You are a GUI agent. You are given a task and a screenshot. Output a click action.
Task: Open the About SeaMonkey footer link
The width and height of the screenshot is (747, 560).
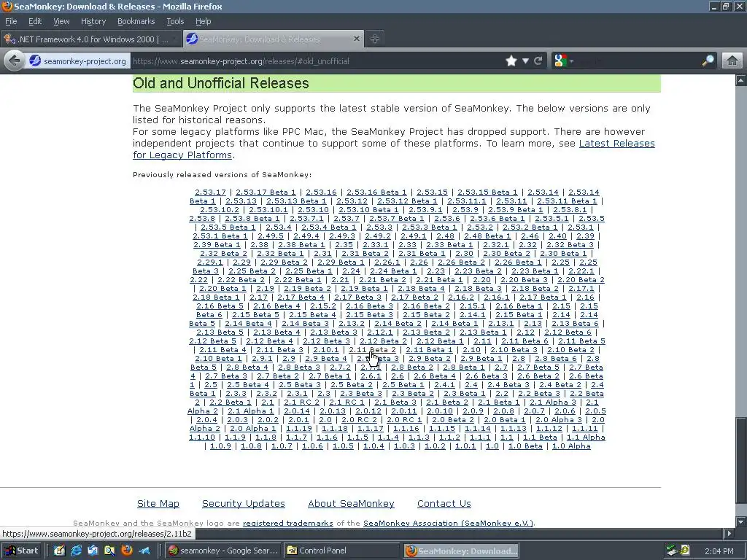point(351,503)
